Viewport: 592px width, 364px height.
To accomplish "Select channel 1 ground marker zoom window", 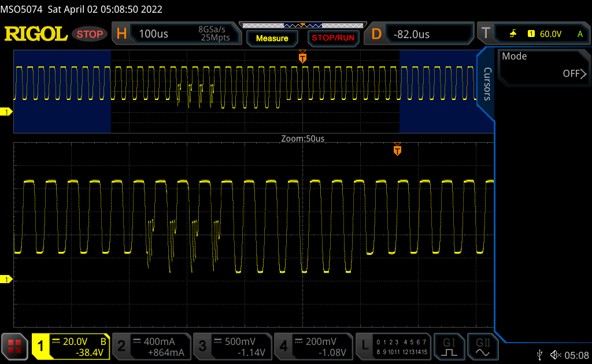I will [x=6, y=279].
